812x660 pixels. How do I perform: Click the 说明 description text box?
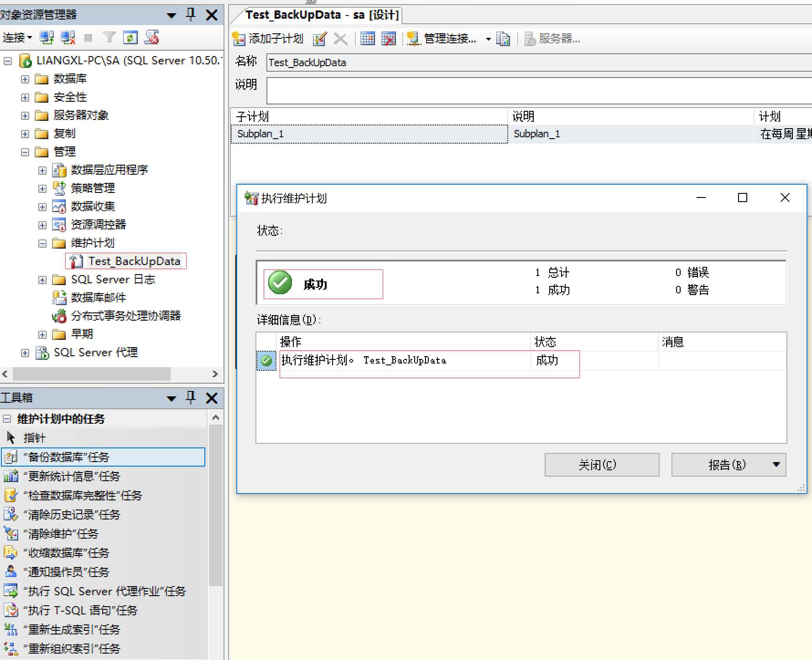point(539,91)
